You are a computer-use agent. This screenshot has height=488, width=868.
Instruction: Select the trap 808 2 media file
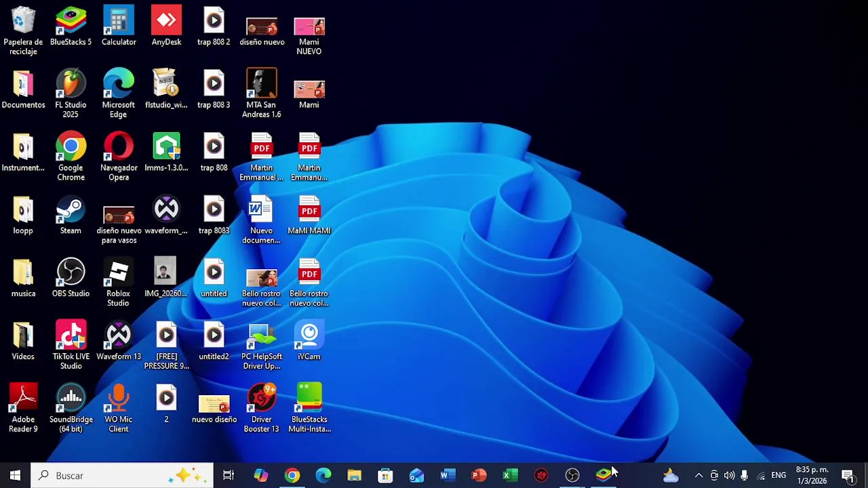point(214,26)
